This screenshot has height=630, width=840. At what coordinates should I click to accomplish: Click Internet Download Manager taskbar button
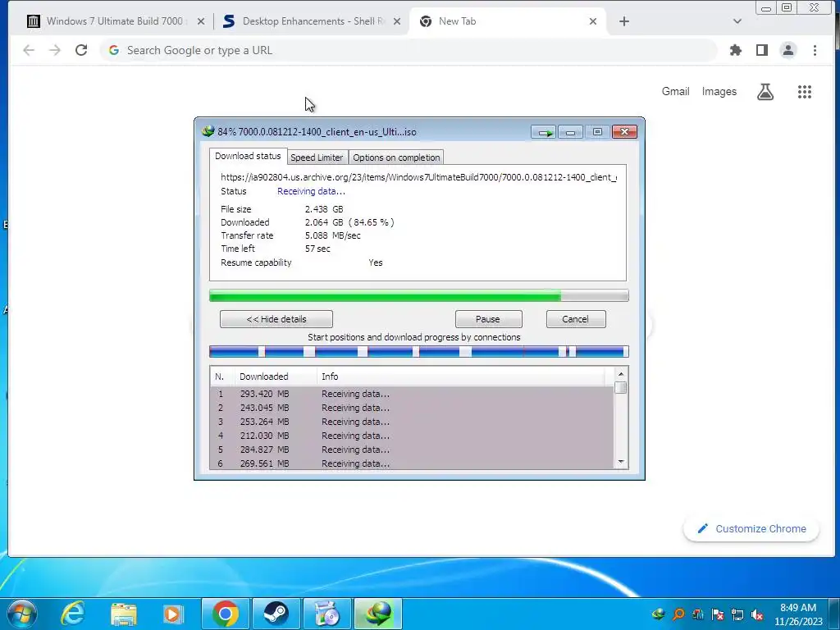tap(378, 614)
